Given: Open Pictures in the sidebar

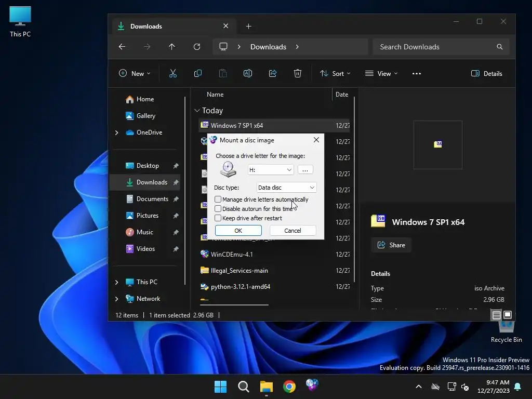Looking at the screenshot, I should [x=147, y=216].
